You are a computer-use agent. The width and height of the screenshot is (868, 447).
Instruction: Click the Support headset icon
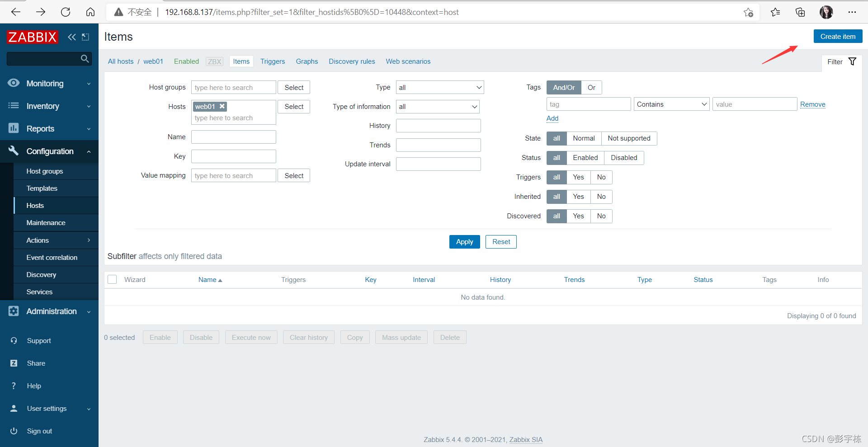pos(14,340)
